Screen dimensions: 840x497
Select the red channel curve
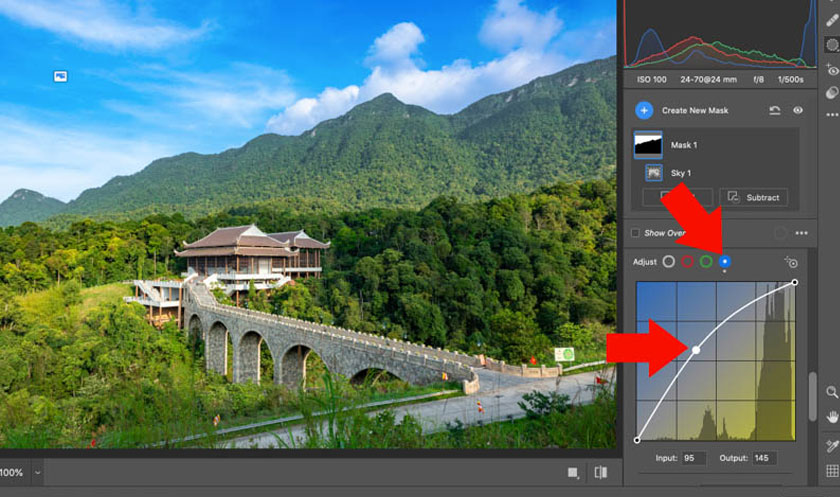click(x=687, y=262)
